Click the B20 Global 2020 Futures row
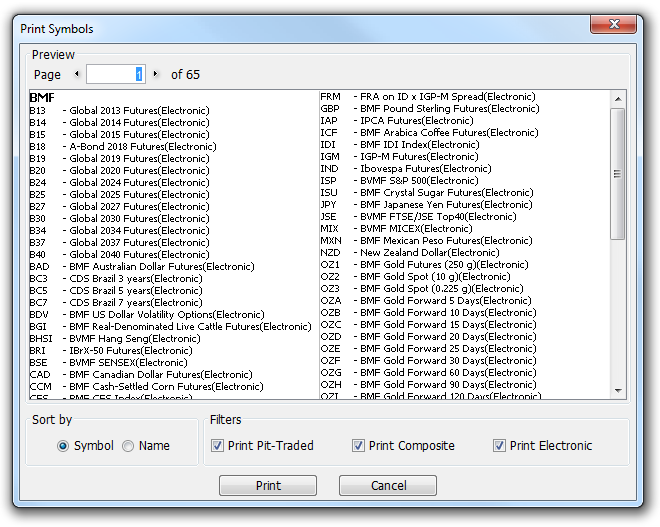The image size is (660, 527). tap(119, 170)
